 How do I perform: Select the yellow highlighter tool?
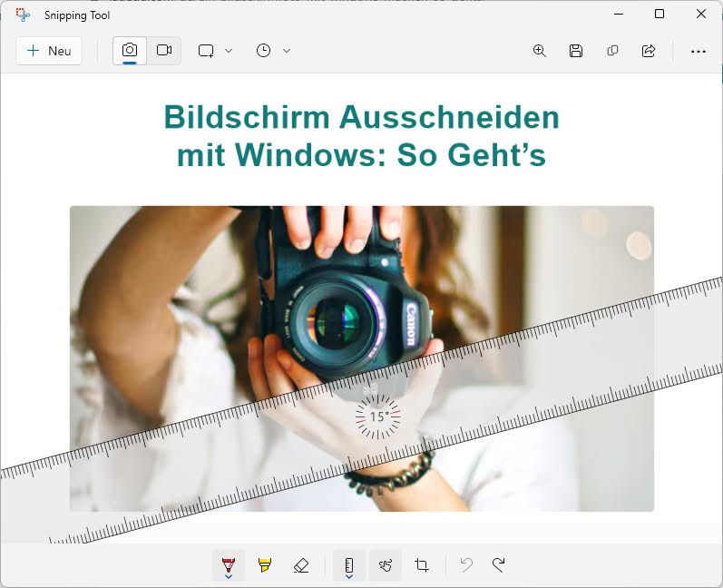point(265,565)
